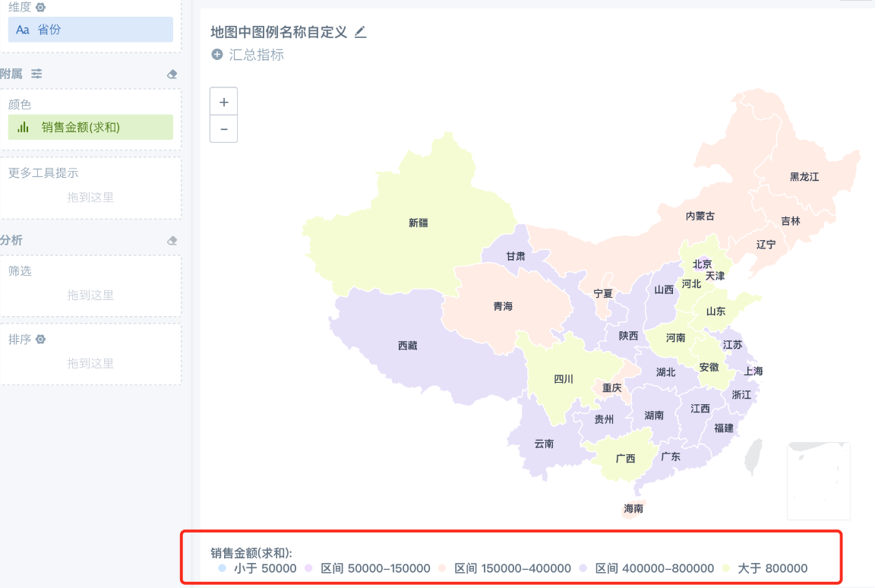Image resolution: width=875 pixels, height=588 pixels.
Task: Select the 省份 dimension field
Action: pyautogui.click(x=90, y=30)
